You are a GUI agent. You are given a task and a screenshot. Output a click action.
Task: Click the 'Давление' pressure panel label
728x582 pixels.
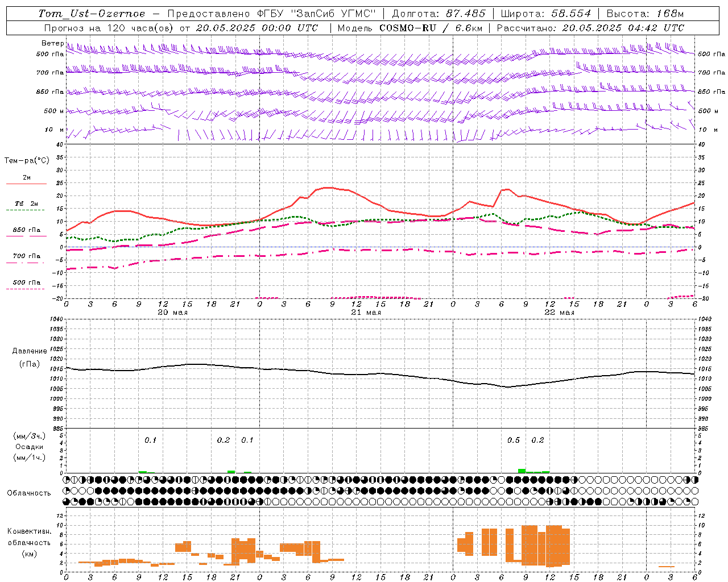click(x=30, y=351)
